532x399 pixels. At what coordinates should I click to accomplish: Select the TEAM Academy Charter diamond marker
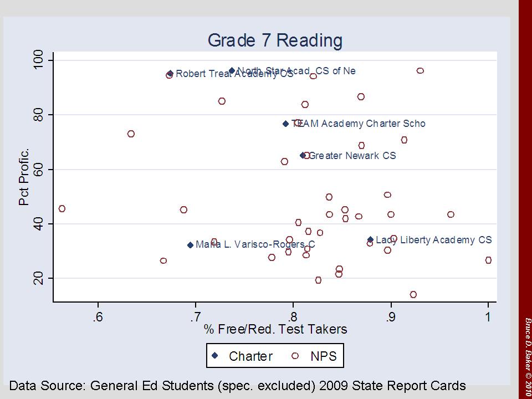click(286, 124)
